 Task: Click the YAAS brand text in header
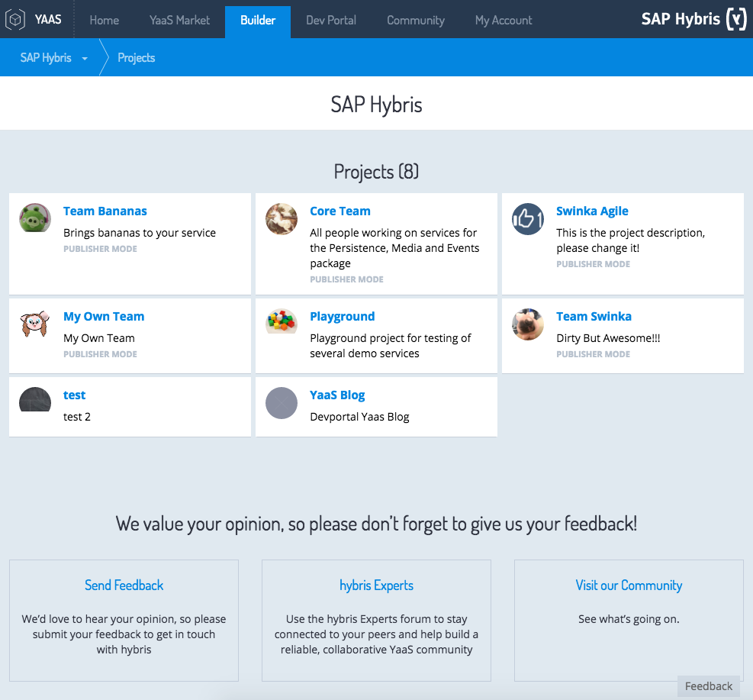click(48, 19)
